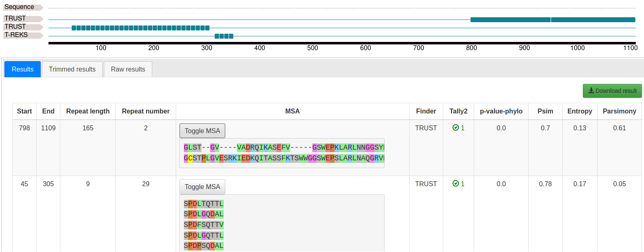Toggle MSA for the 798-1109 repeat
Image resolution: width=644 pixels, height=252 pixels.
[x=202, y=131]
